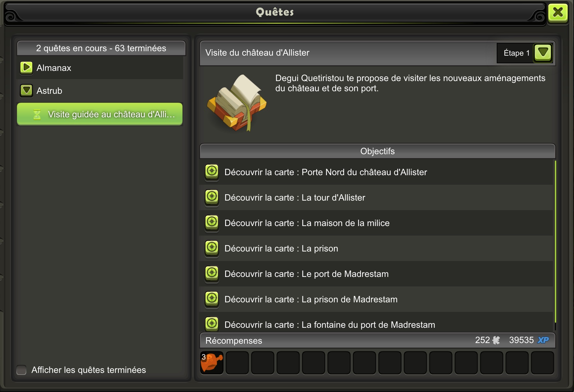Click compass icon next to La prison
The width and height of the screenshot is (574, 392).
tap(212, 248)
